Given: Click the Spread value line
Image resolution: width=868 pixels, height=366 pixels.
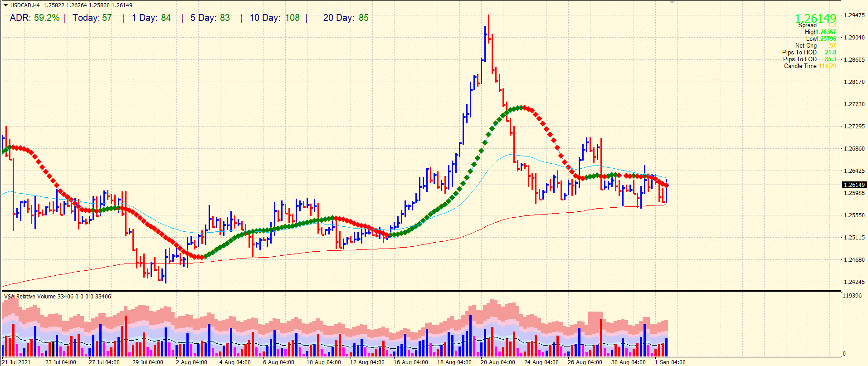Looking at the screenshot, I should (x=817, y=25).
